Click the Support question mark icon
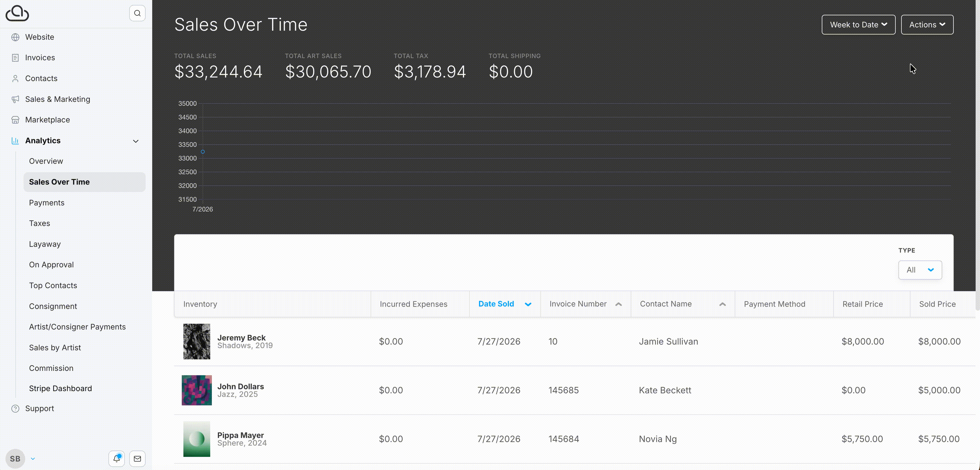 (x=15, y=409)
